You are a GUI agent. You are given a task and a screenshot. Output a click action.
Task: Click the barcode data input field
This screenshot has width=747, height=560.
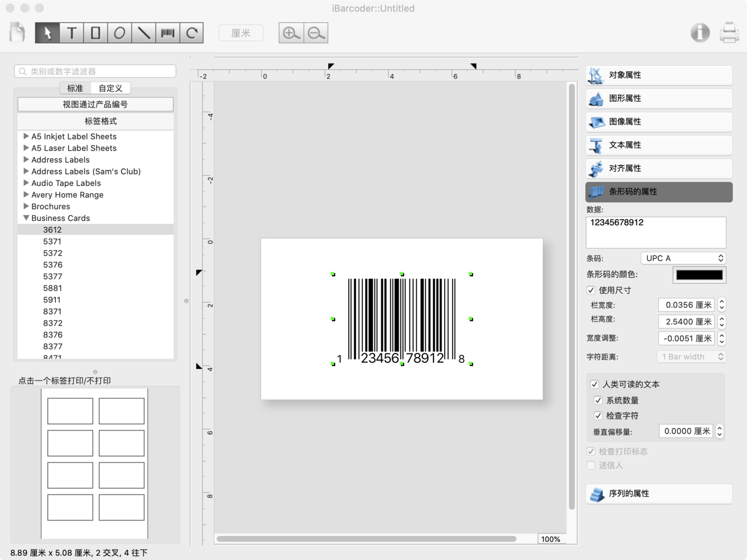click(656, 232)
